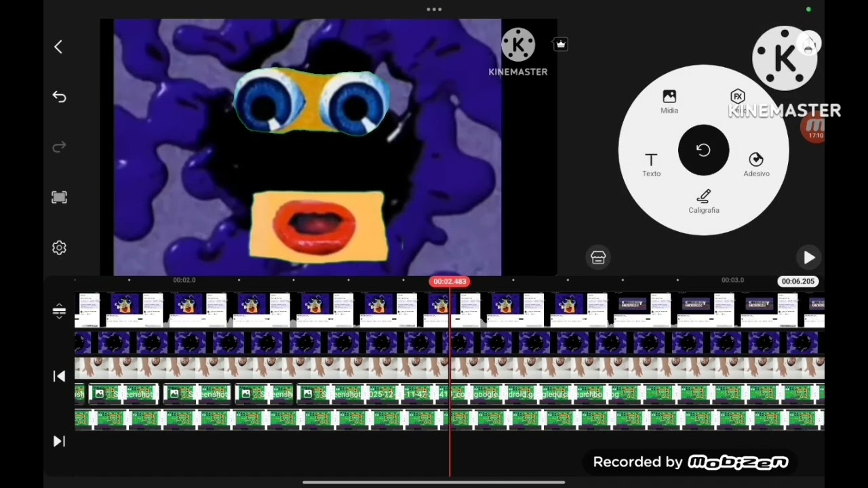Select the blue eyes layer in the preview

pyautogui.click(x=312, y=102)
